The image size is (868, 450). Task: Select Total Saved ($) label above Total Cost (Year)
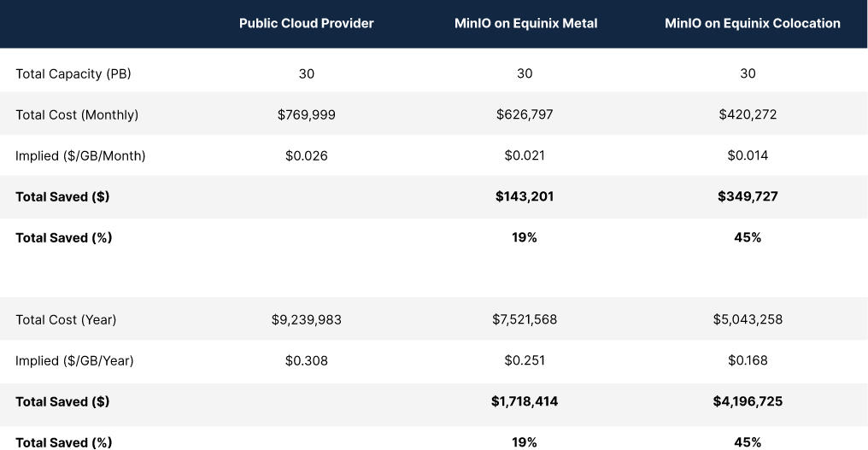[62, 196]
